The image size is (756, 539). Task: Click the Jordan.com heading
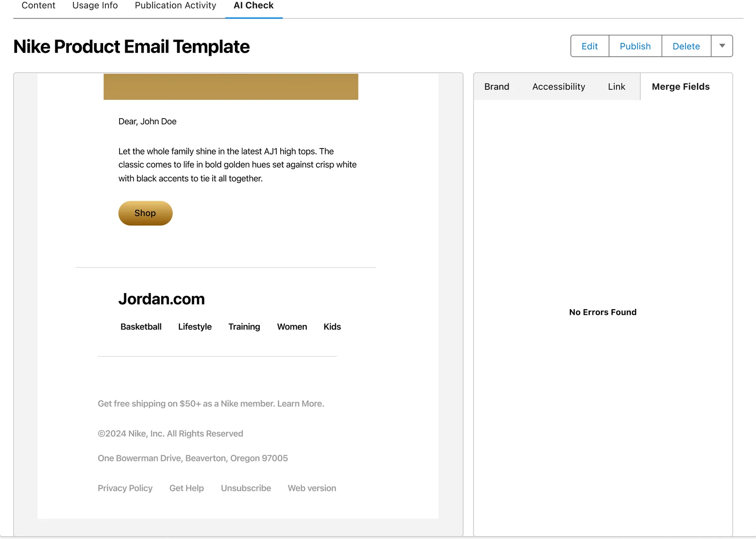point(162,299)
